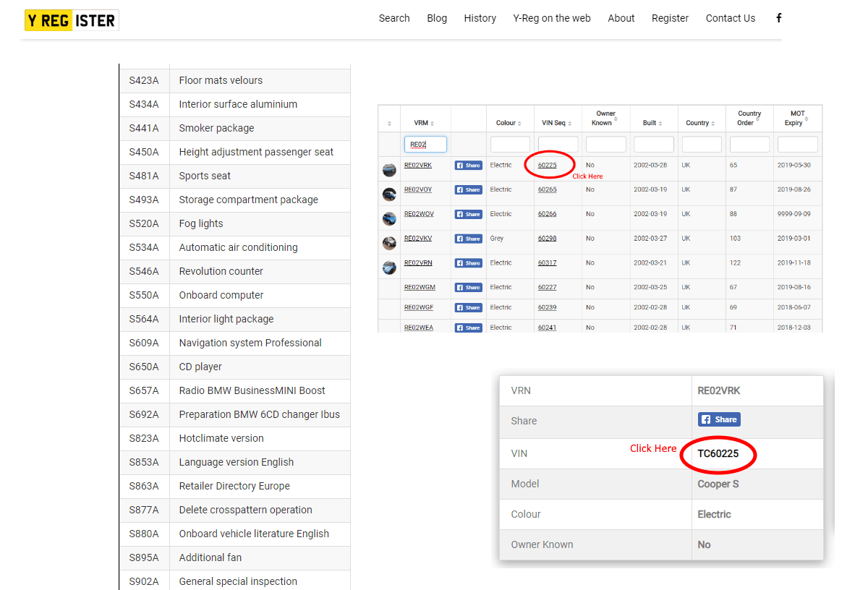Click the Interior surface aluminium option

(x=238, y=104)
